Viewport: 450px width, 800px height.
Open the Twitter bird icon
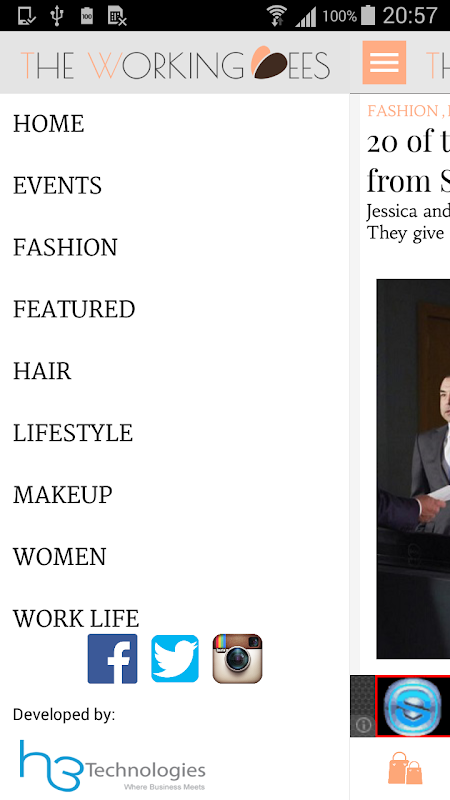click(x=175, y=659)
